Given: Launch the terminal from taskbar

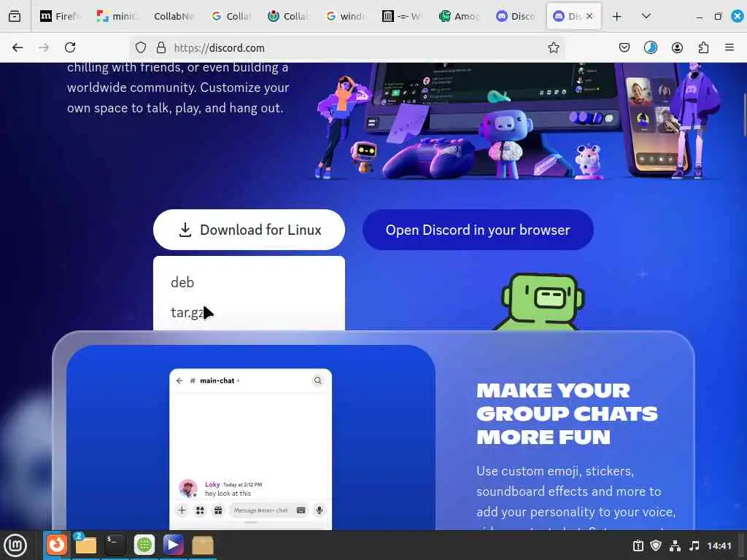Looking at the screenshot, I should [x=115, y=545].
